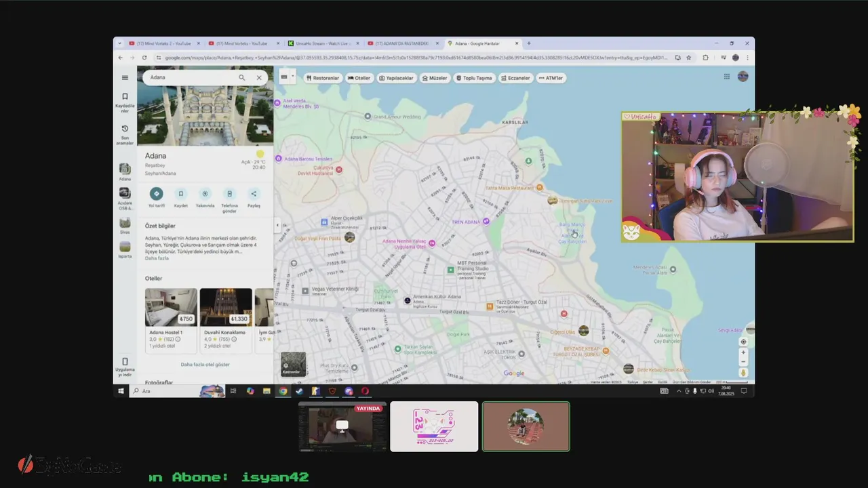
Task: Switch to Mind Vorteks 2 - YouTube tab
Action: (163, 43)
